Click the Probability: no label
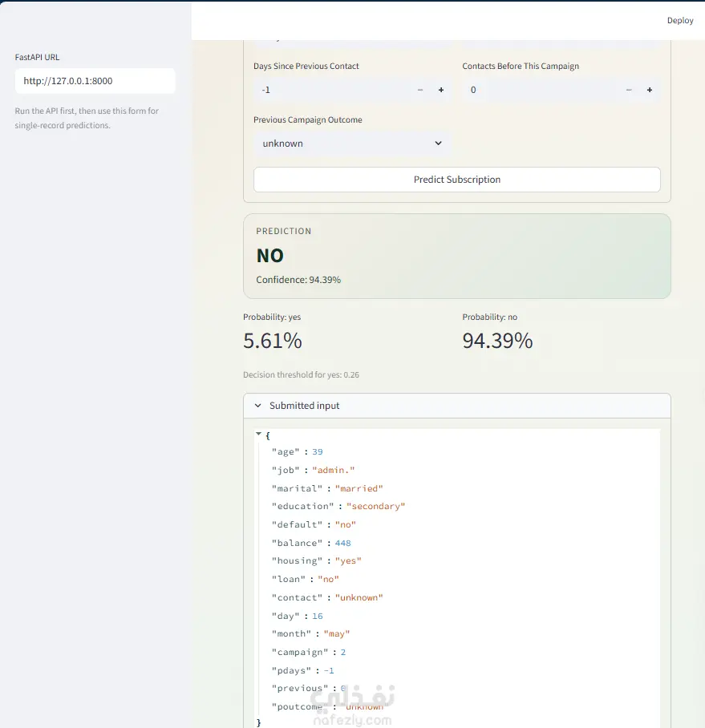Screen dimensions: 705x728 [x=489, y=317]
